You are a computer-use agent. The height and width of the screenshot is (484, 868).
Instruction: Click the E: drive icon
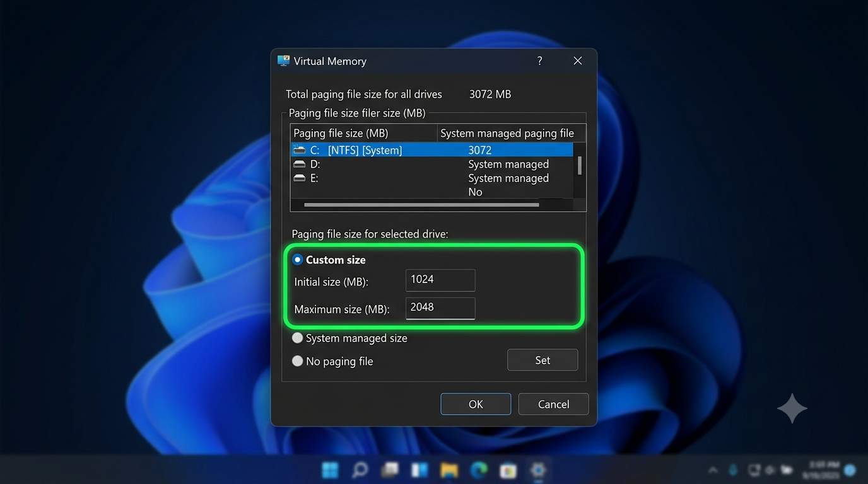tap(299, 178)
